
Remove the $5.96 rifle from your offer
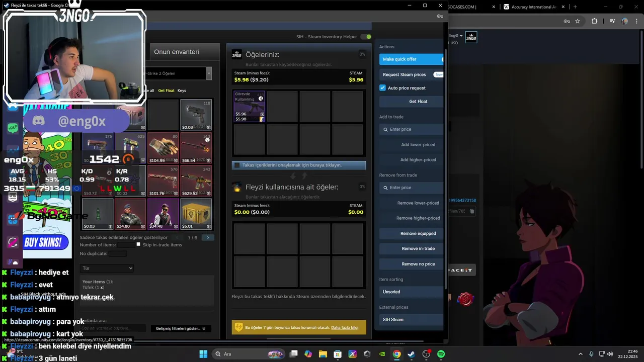(x=249, y=107)
